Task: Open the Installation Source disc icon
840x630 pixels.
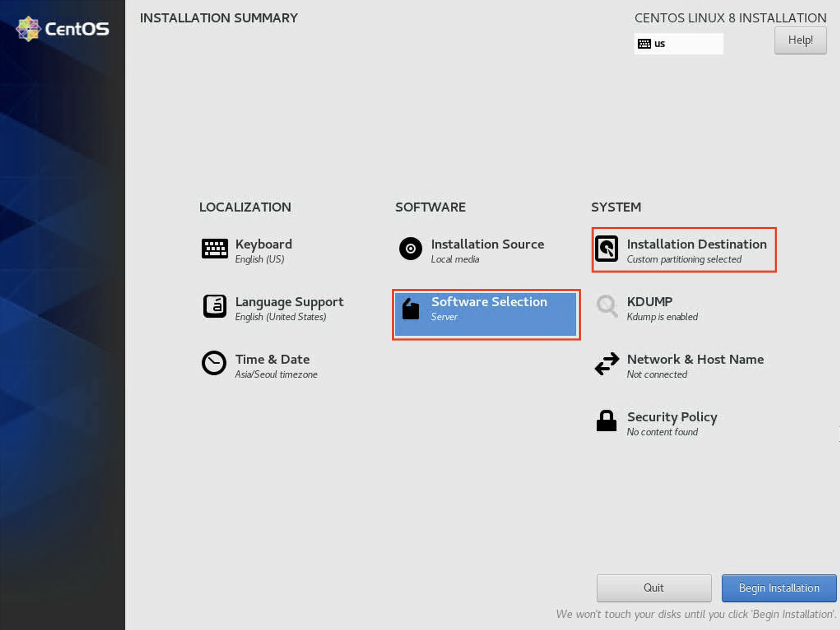Action: pyautogui.click(x=410, y=249)
